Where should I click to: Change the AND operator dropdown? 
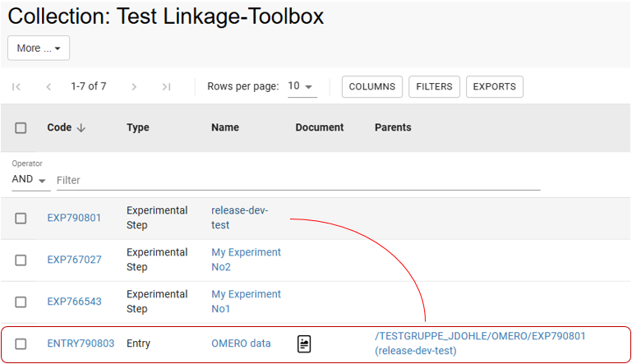(x=30, y=179)
